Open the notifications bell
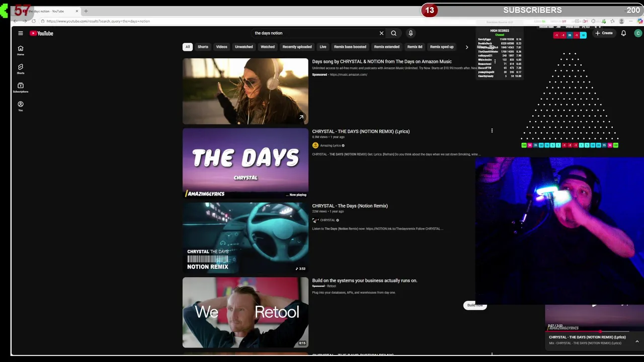644x362 pixels. point(623,33)
